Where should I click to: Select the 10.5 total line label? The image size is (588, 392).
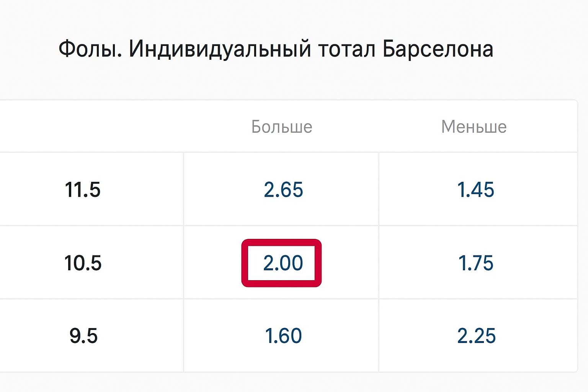click(x=83, y=263)
